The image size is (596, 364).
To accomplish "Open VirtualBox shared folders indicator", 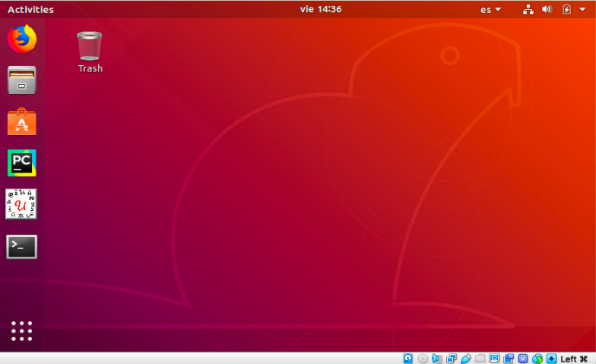I will (x=480, y=358).
